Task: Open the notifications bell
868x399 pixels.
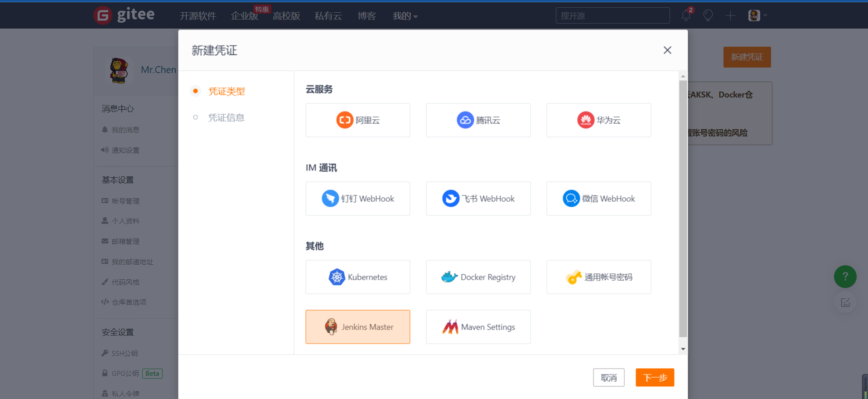Action: (x=686, y=15)
